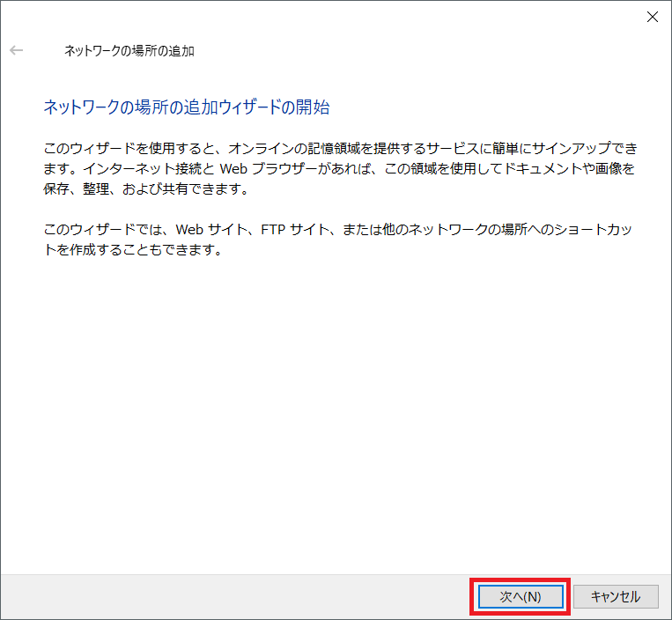Click the blue heading ネットワークの場所の追加ウィザードの開始
Screen dimensions: 672x620
tap(186, 107)
